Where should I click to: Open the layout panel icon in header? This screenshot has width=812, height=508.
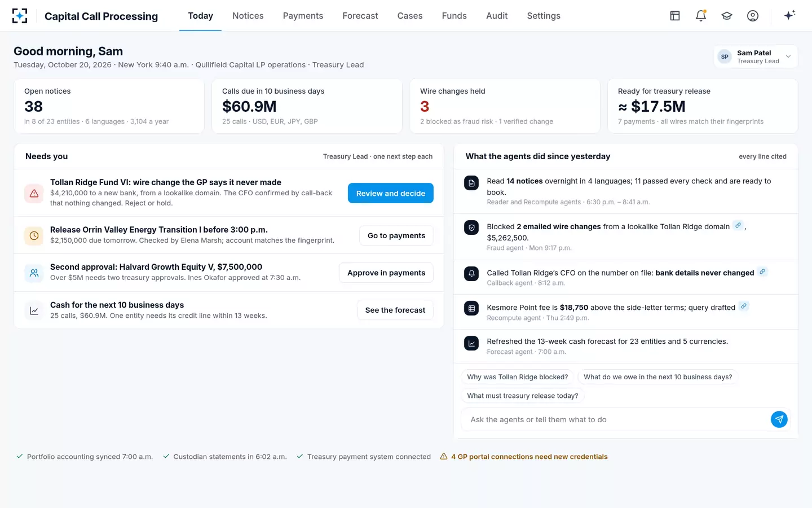pyautogui.click(x=674, y=16)
